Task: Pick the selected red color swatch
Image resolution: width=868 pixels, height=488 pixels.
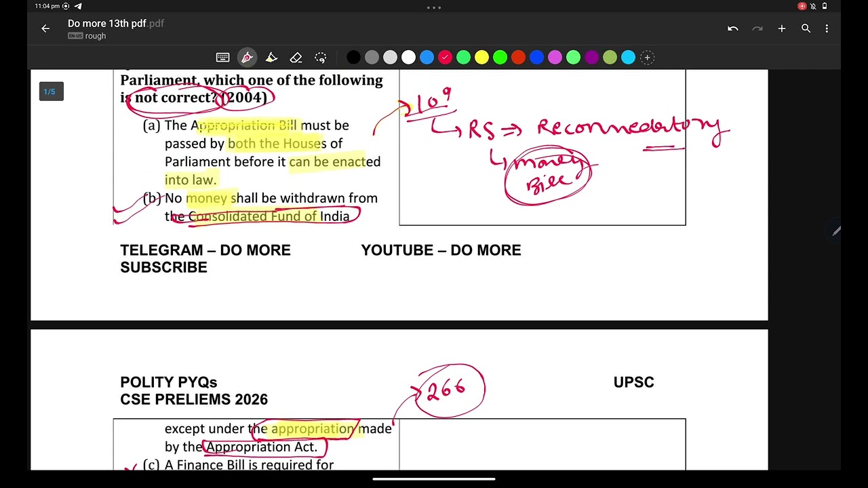Action: coord(445,58)
